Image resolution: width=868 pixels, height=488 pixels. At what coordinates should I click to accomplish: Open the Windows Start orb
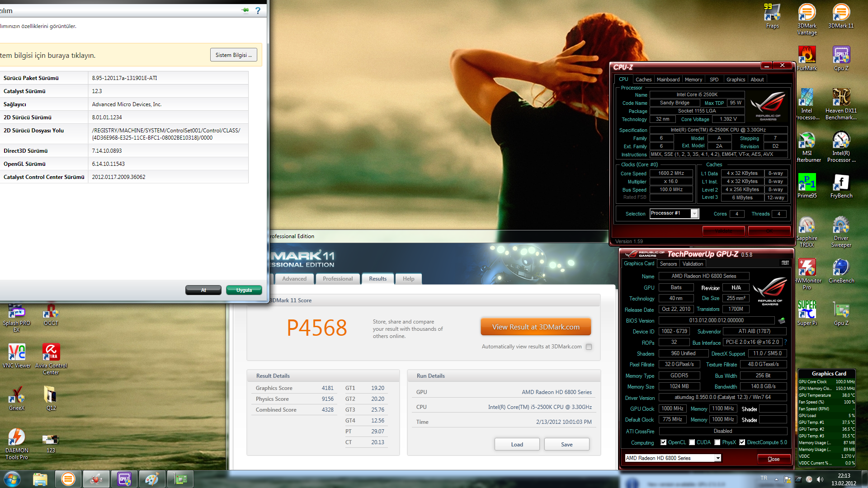12,479
